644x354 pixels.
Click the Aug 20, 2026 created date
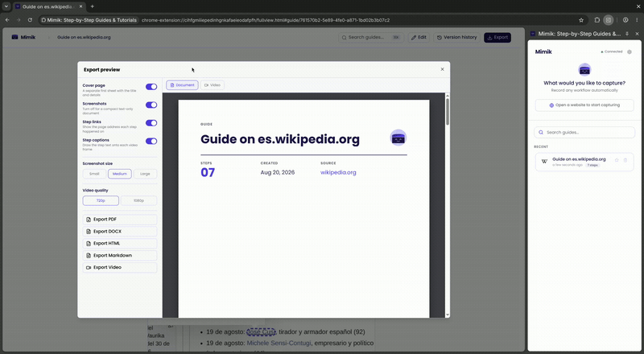click(278, 172)
